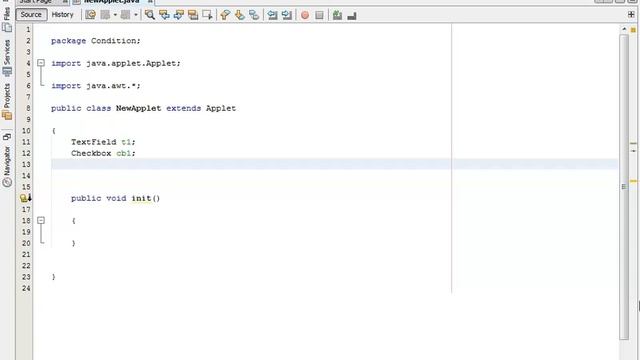The image size is (640, 360).
Task: Click the error stripe status indicator at top
Action: (x=633, y=29)
